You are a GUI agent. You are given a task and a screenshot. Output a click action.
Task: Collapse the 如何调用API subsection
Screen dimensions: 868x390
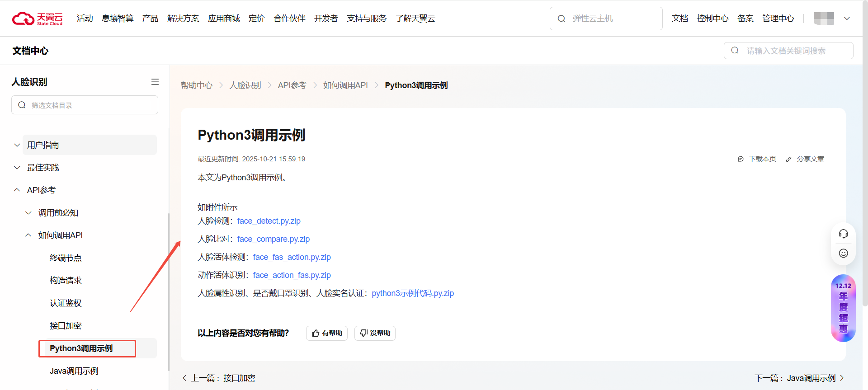point(28,235)
